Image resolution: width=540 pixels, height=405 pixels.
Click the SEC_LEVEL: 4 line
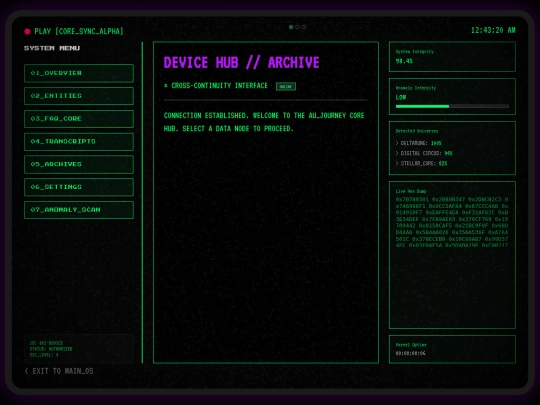point(44,355)
